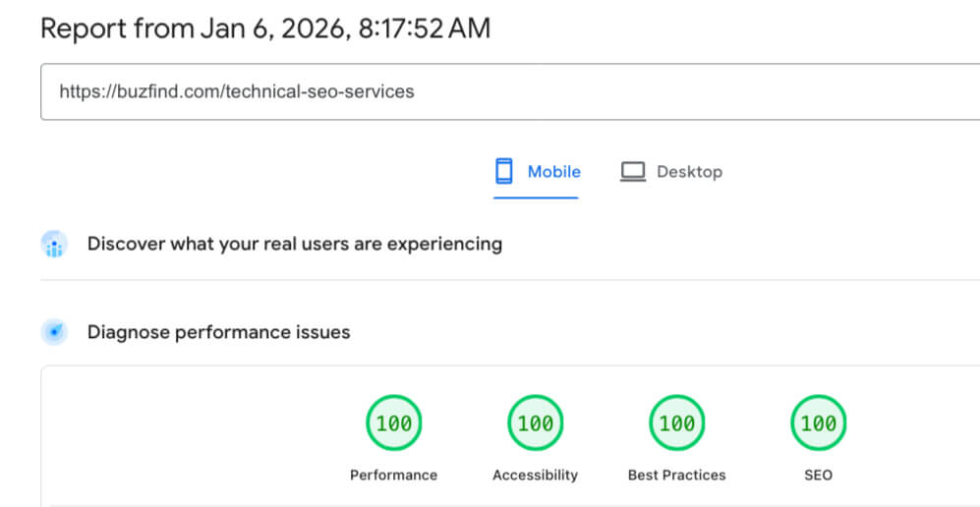Image resolution: width=980 pixels, height=507 pixels.
Task: Open 'Discover what your real users are experiencing'
Action: click(294, 244)
